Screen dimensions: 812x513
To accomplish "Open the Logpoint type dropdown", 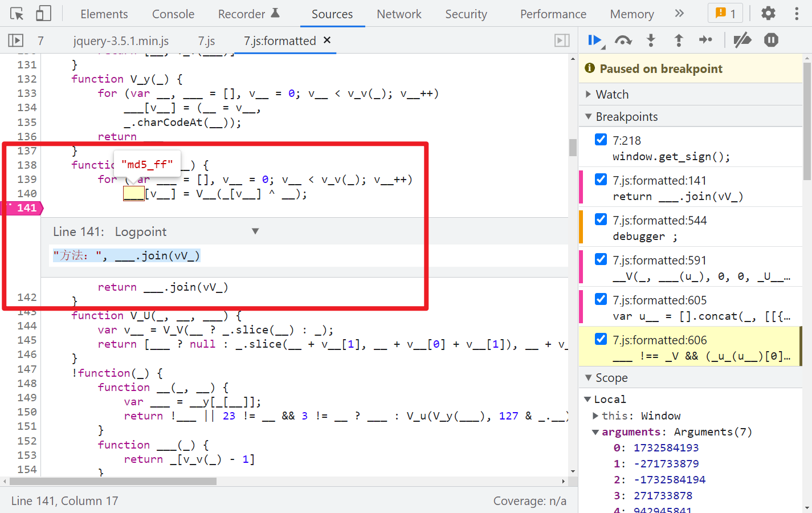I will click(x=187, y=231).
